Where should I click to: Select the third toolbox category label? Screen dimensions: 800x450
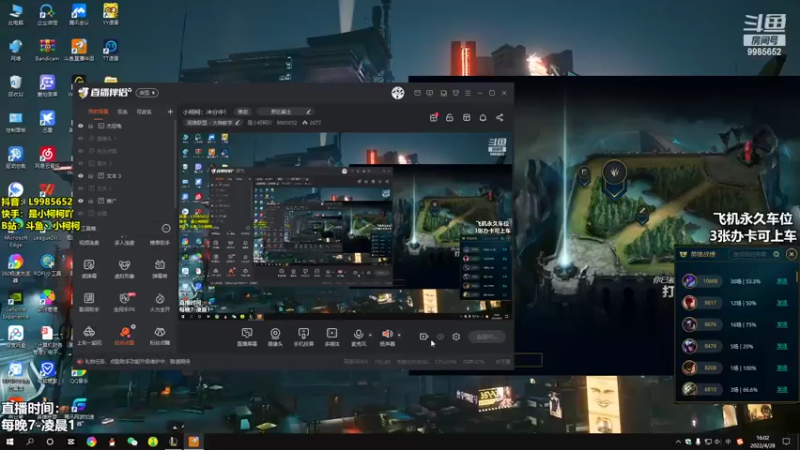click(x=160, y=243)
